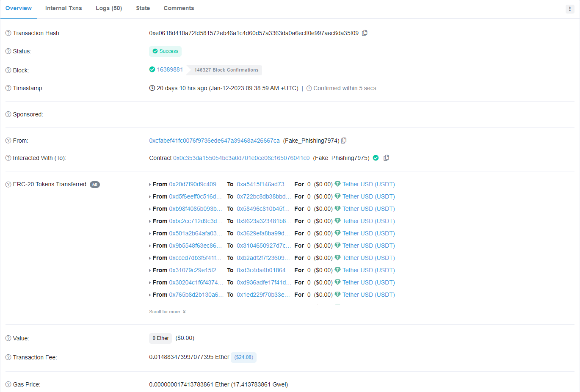Open recipient address 0xa5415f146ad73
580x392 pixels.
pos(263,184)
